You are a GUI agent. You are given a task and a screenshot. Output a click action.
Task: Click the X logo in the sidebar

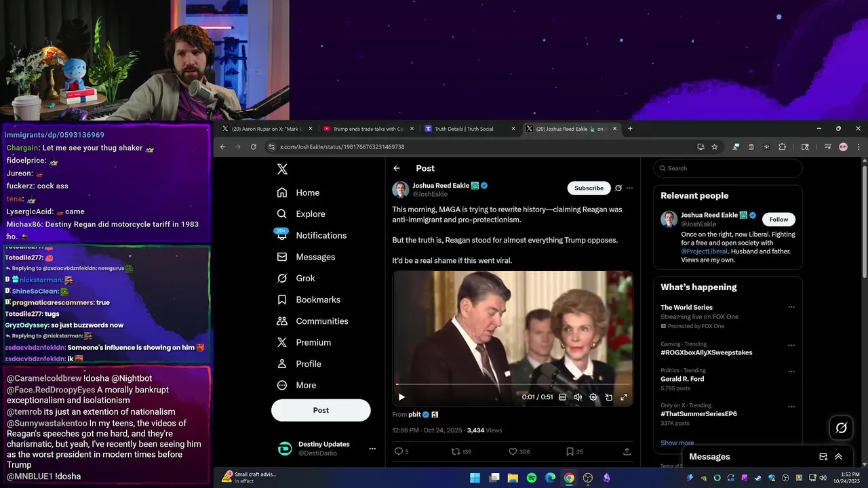click(282, 169)
